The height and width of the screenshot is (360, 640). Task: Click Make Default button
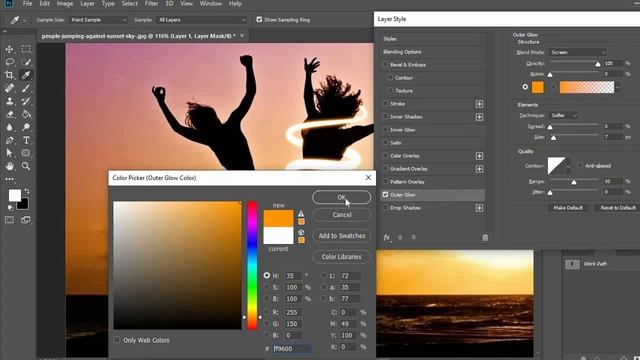click(568, 208)
